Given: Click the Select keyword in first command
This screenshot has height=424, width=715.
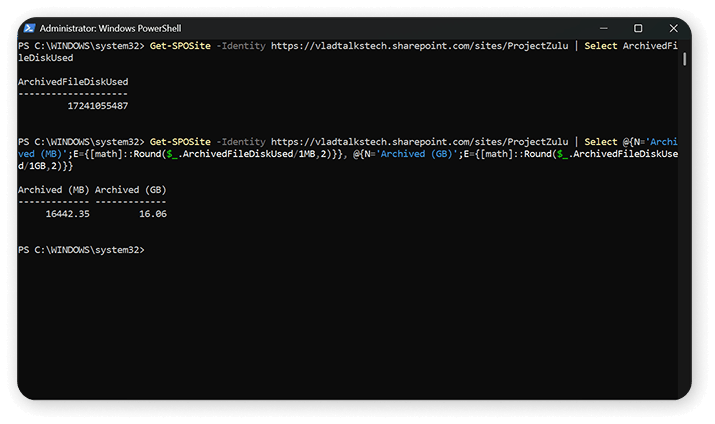Looking at the screenshot, I should (601, 46).
